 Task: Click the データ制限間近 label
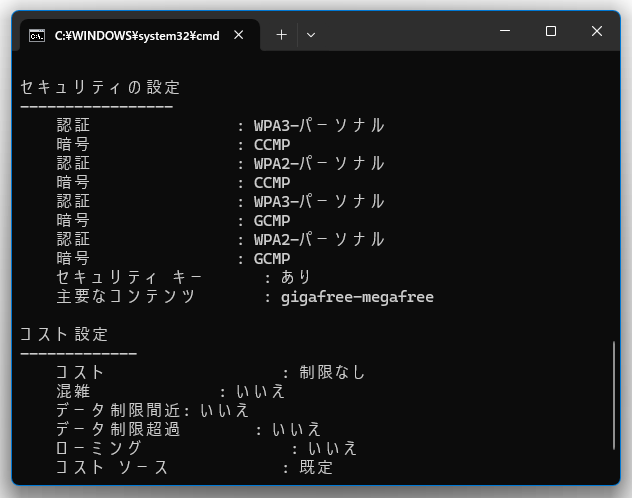(118, 410)
